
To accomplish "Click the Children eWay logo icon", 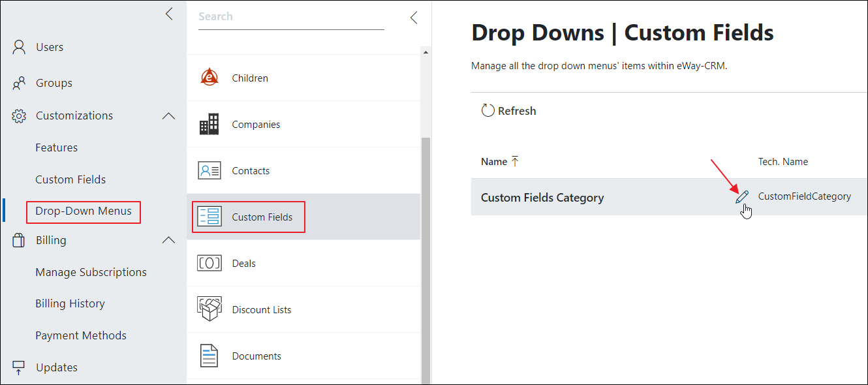I will tap(209, 78).
